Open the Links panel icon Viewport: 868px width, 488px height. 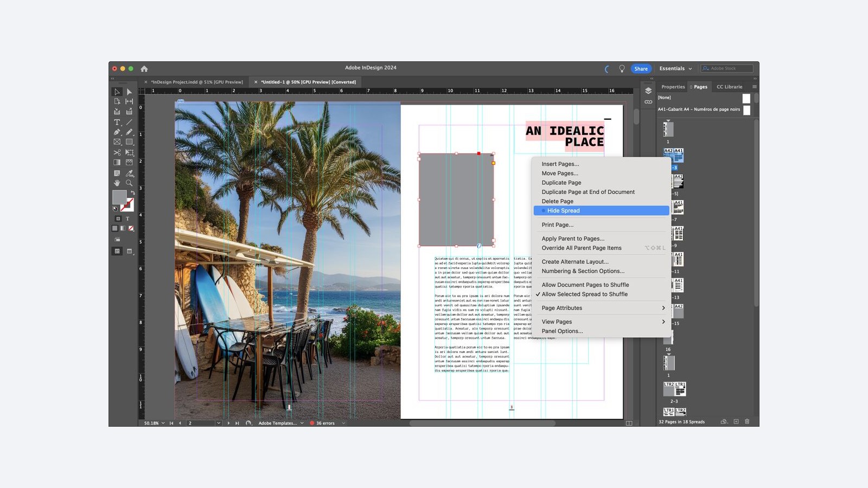[648, 102]
